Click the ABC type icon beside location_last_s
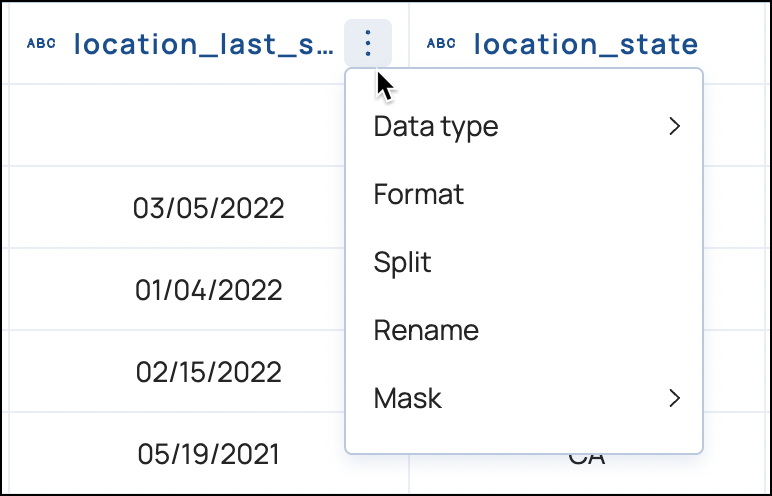 [41, 44]
